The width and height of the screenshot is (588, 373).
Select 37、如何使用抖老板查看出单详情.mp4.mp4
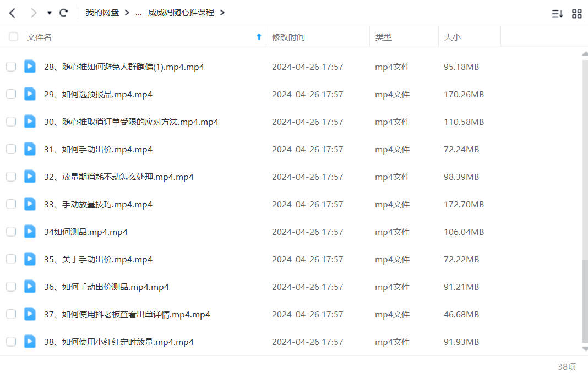coord(127,315)
